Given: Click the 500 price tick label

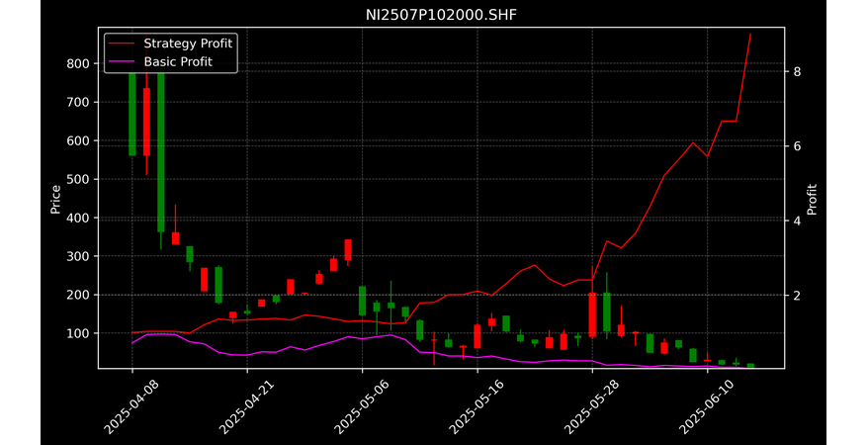Looking at the screenshot, I should click(x=79, y=179).
